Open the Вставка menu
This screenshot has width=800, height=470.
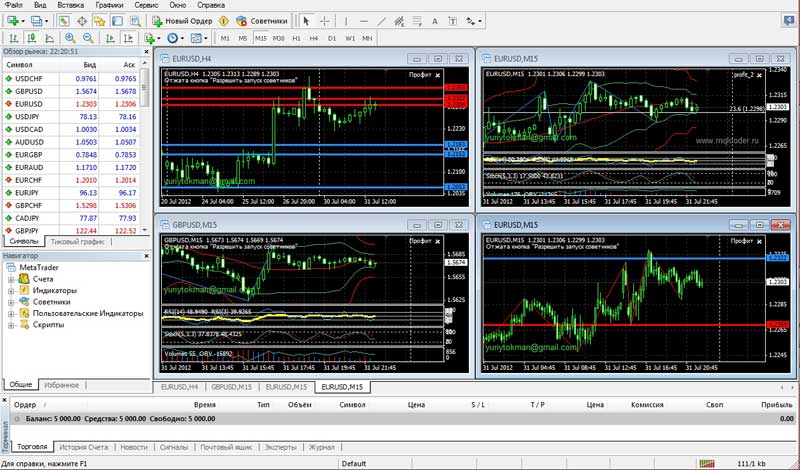point(71,5)
